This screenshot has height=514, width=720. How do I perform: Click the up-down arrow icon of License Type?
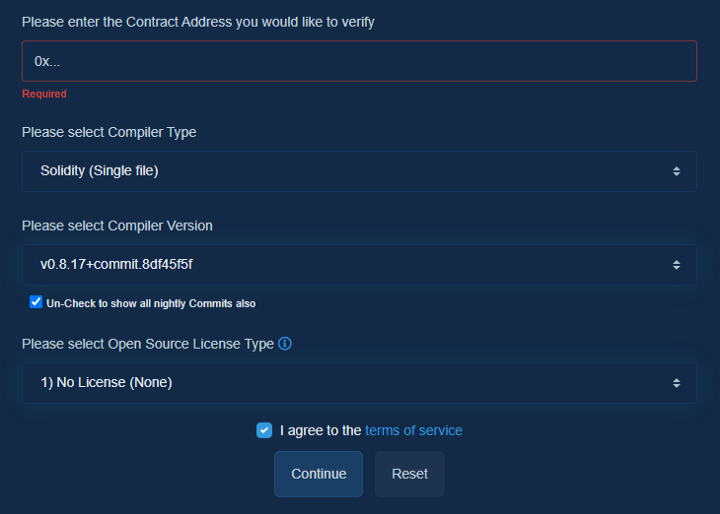click(677, 383)
